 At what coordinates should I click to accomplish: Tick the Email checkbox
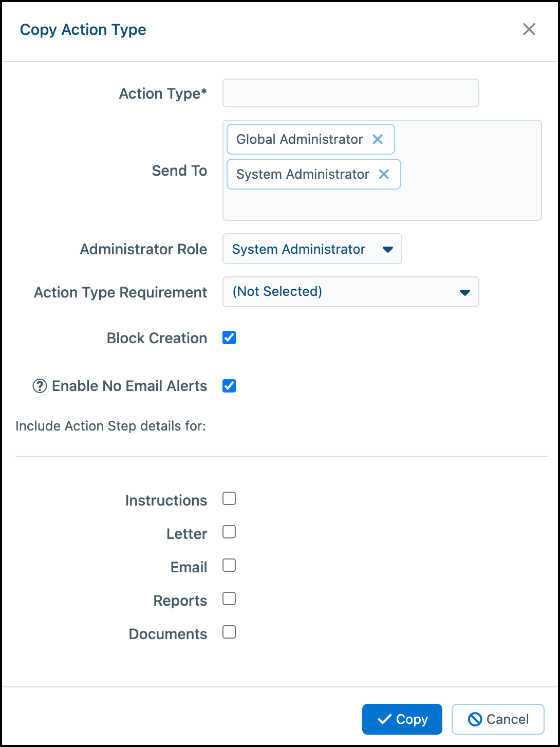click(229, 565)
